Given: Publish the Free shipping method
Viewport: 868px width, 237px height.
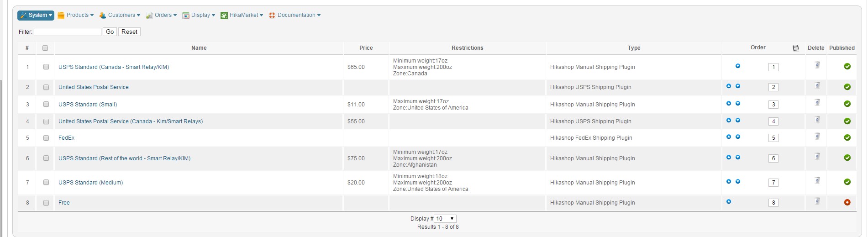Looking at the screenshot, I should [x=847, y=202].
